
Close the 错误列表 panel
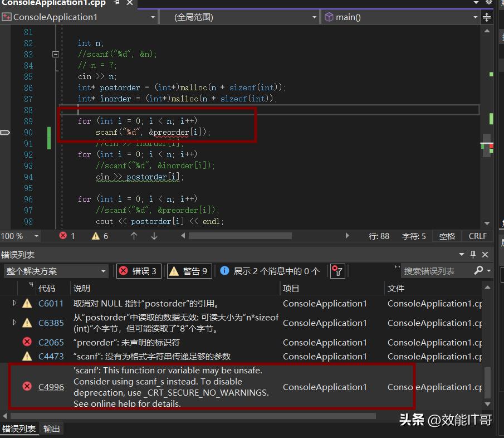485,255
